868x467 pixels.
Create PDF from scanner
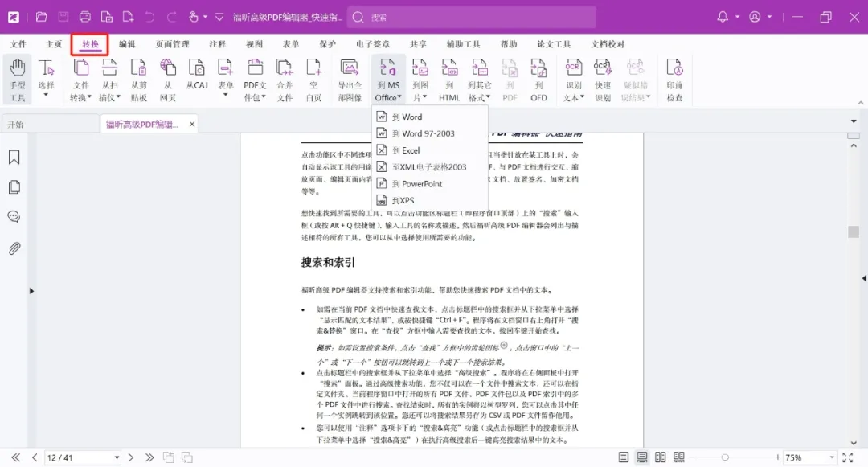click(x=109, y=80)
